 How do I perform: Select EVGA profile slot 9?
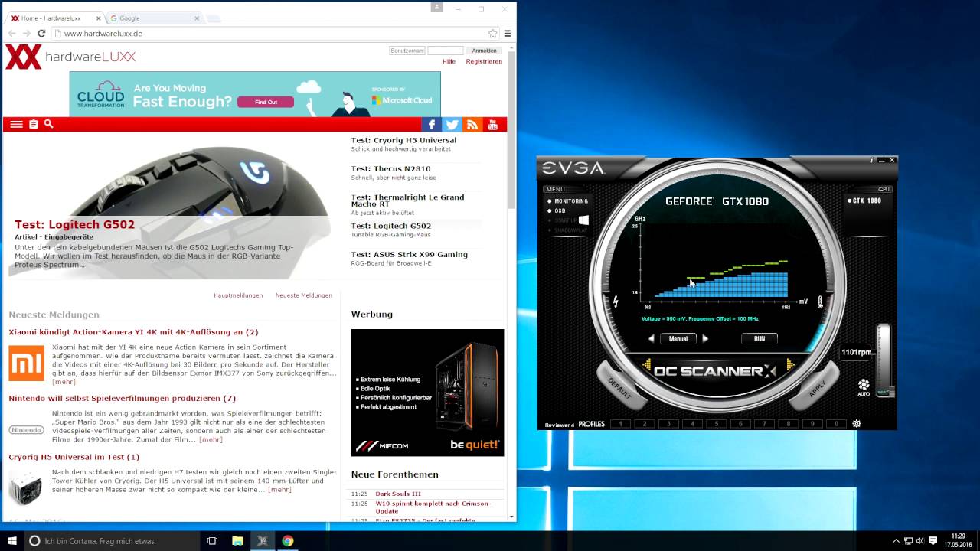[812, 424]
